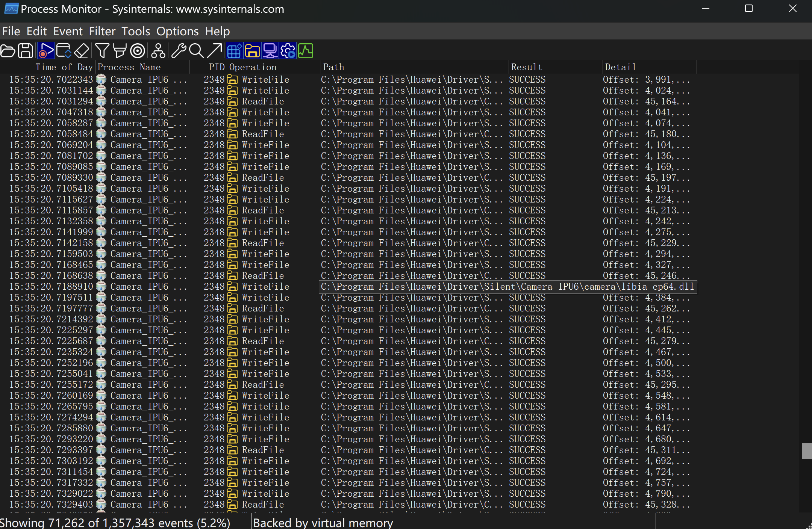Click the 'Showing 71,262 of 1,357,343 events' status

(x=115, y=523)
